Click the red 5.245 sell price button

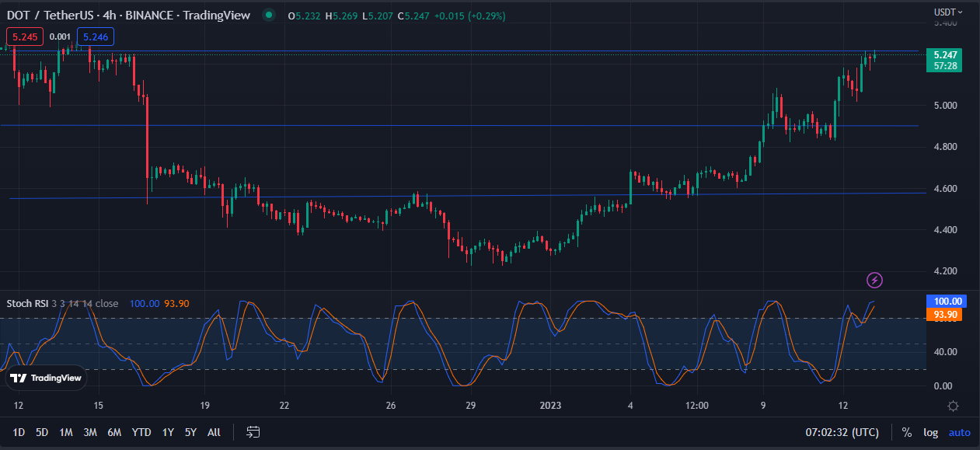(x=25, y=37)
